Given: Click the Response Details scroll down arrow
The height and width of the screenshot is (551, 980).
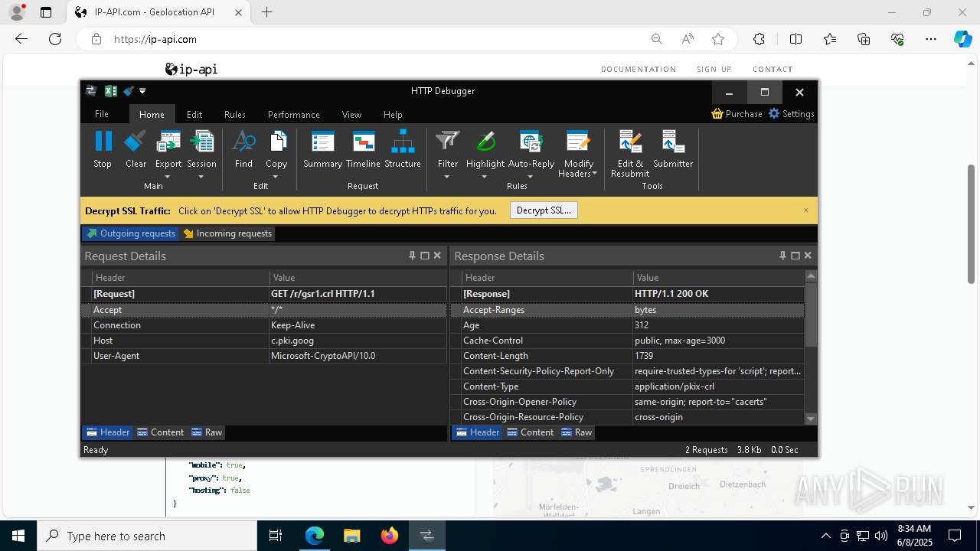Looking at the screenshot, I should pos(811,419).
